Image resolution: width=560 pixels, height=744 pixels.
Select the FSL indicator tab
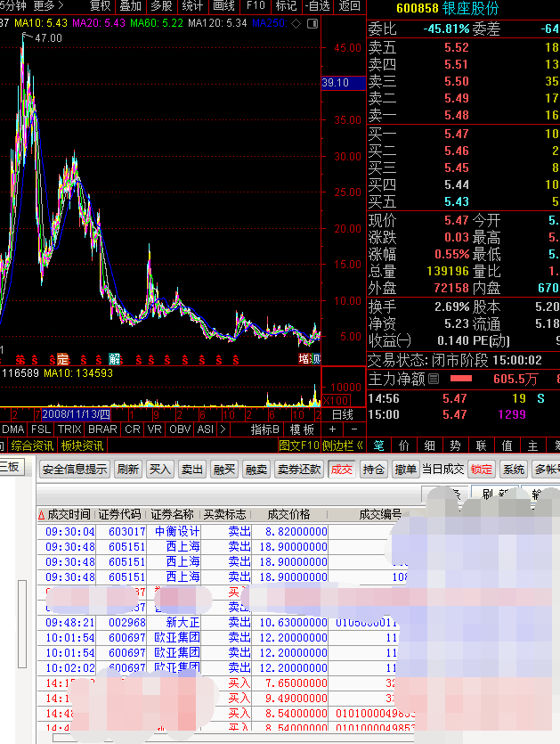[41, 429]
